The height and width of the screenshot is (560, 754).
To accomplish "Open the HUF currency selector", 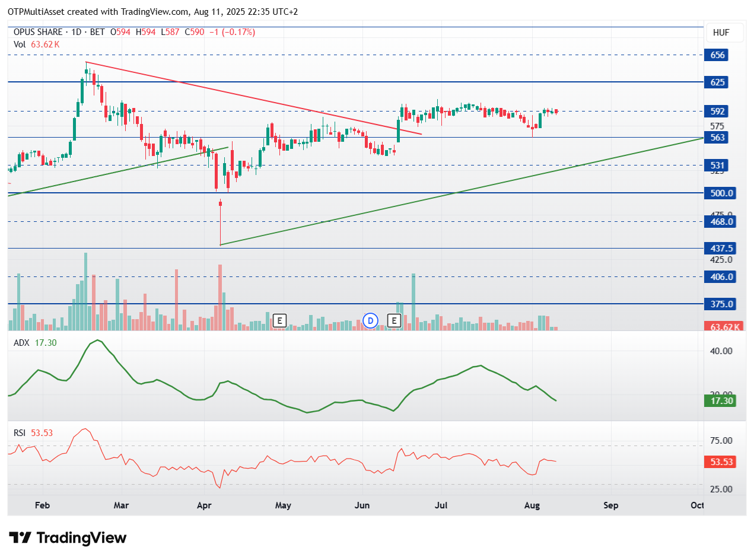I will pyautogui.click(x=721, y=33).
